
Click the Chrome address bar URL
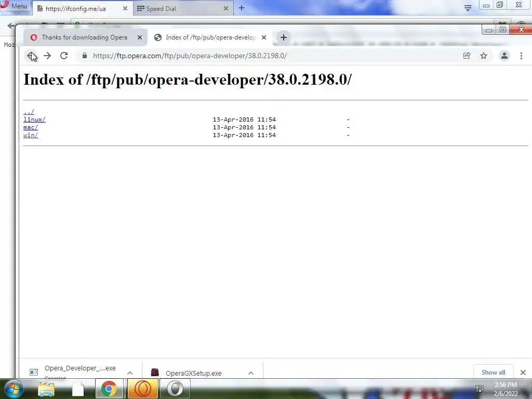(190, 56)
